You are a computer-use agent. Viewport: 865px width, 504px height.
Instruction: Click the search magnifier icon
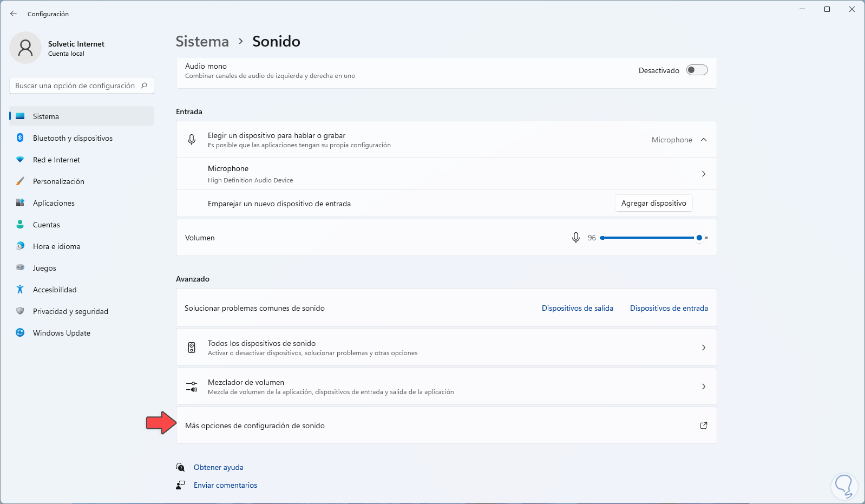point(144,86)
